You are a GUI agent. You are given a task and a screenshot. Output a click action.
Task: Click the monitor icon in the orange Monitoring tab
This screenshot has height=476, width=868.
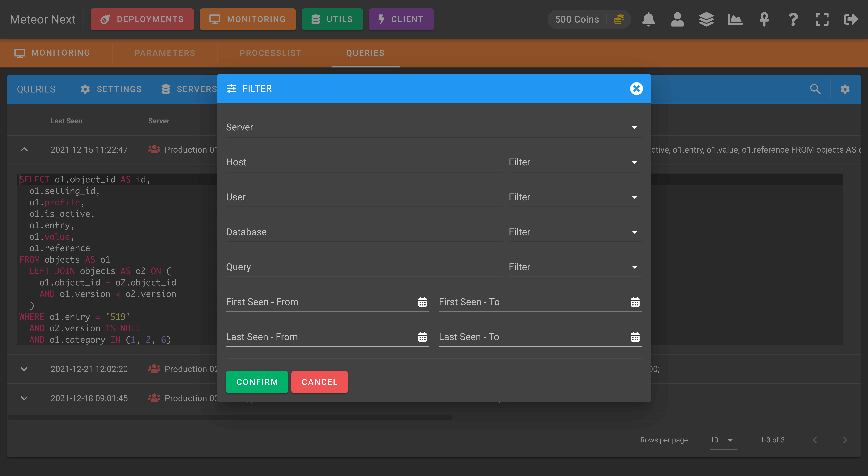pyautogui.click(x=20, y=53)
